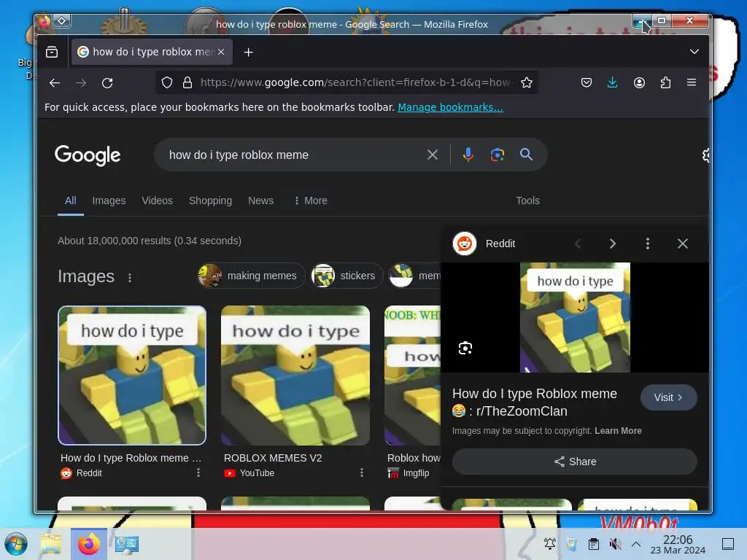Switch to News results tab
The width and height of the screenshot is (747, 560).
(260, 201)
